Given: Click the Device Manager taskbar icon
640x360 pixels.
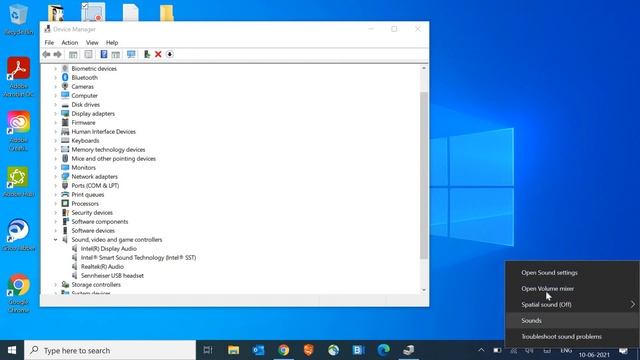Looking at the screenshot, I should [x=409, y=350].
